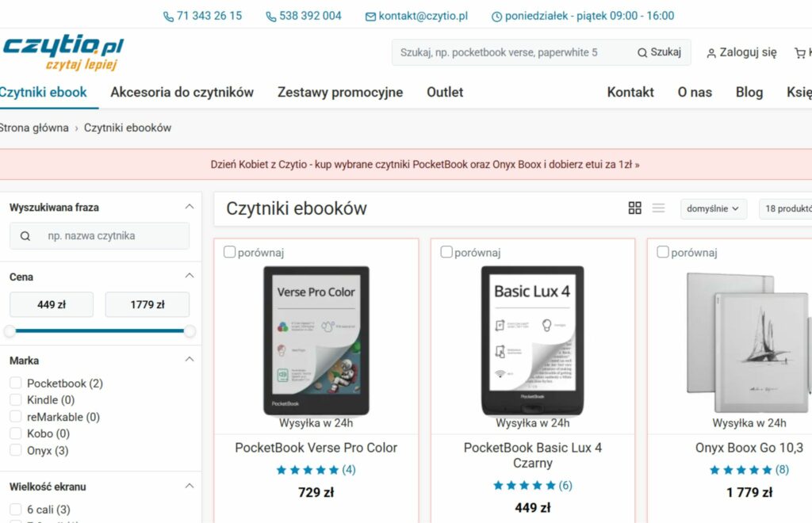Viewport: 812px width, 523px height.
Task: Click magnifier icon in Wyszukiwana fraza field
Action: (x=25, y=236)
